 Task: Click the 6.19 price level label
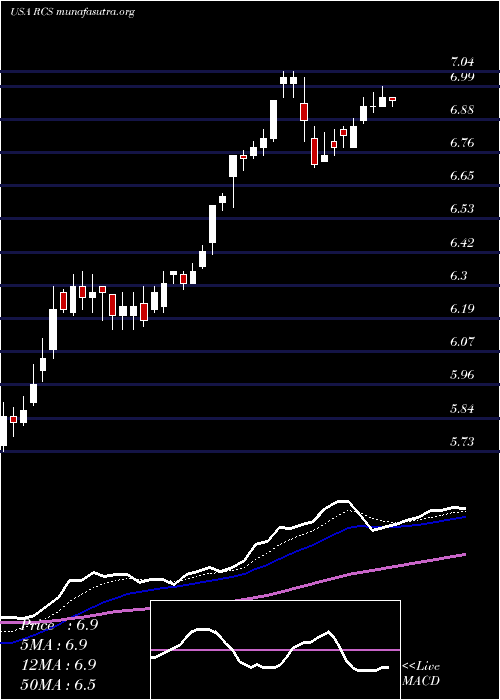point(462,308)
